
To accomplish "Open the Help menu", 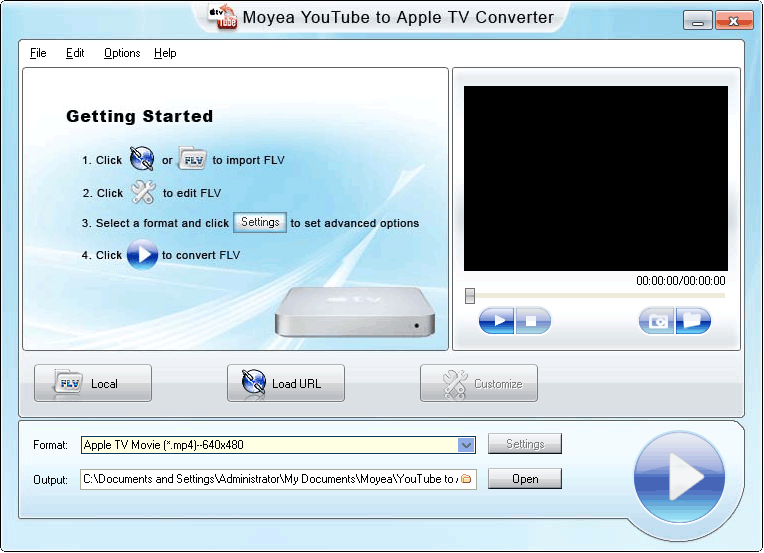I will 165,53.
